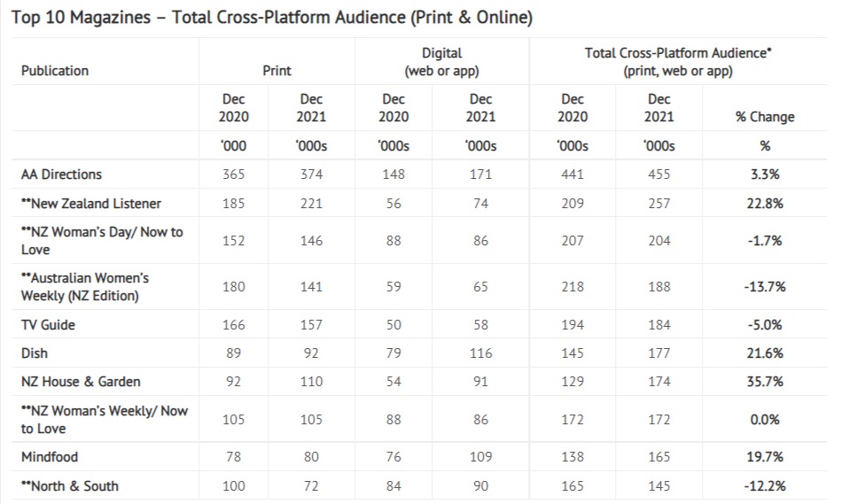Select Australian Women's Weekly digital value '65'

click(x=480, y=287)
